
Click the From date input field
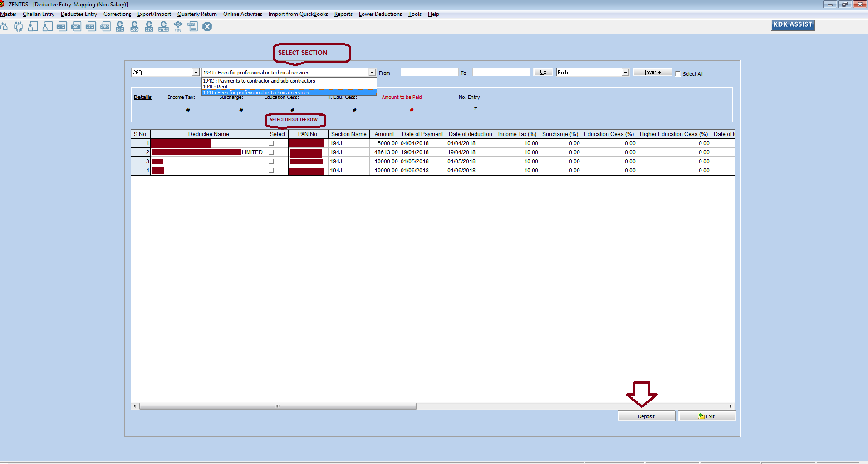point(429,72)
